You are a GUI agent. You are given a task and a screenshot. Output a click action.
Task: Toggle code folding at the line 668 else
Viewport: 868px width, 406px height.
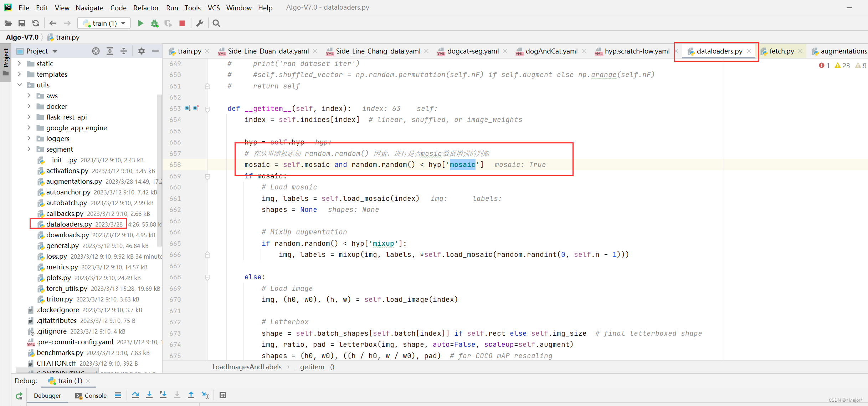click(x=207, y=277)
